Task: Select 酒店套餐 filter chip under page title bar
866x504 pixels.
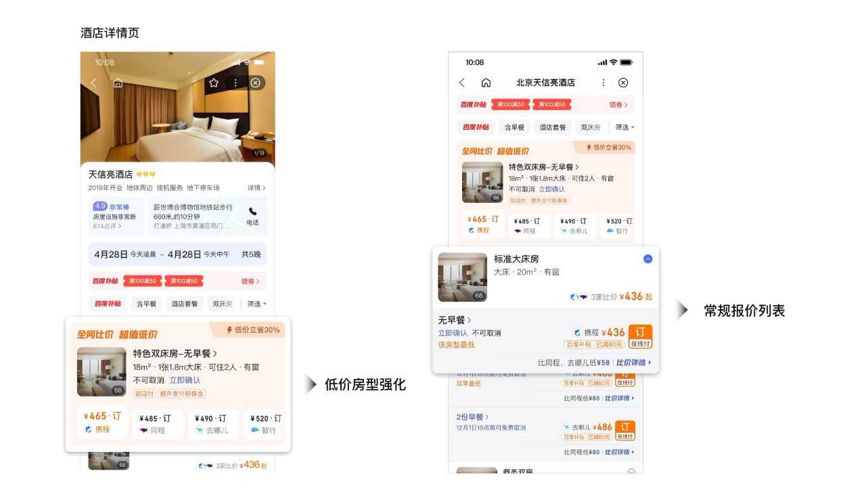Action: [553, 127]
